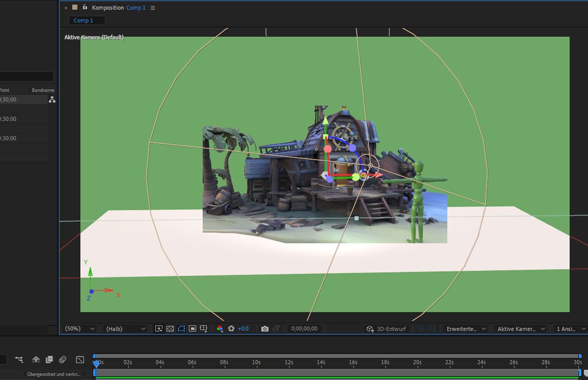Image resolution: width=588 pixels, height=380 pixels.
Task: Open the 1 Ansicht view layout dropdown
Action: click(x=570, y=329)
